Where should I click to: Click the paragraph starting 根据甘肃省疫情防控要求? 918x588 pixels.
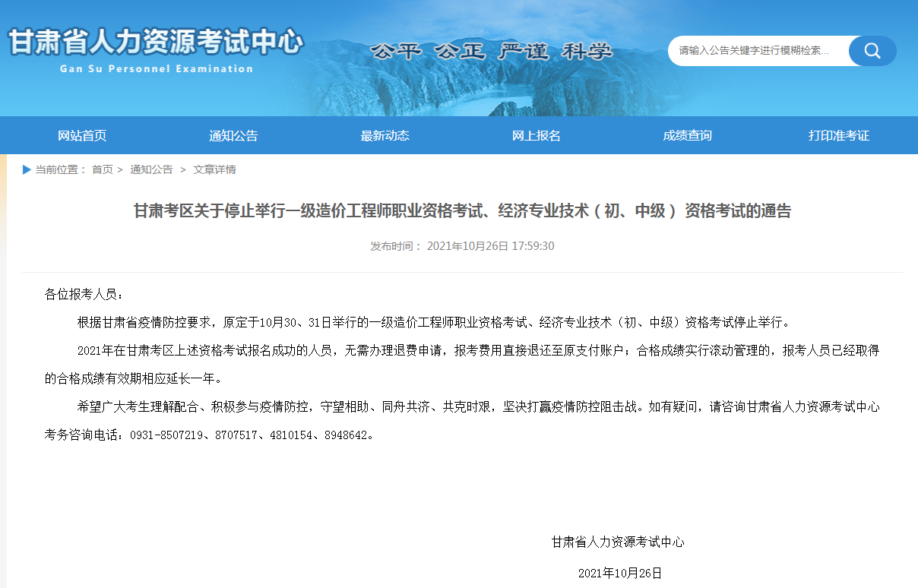point(434,322)
